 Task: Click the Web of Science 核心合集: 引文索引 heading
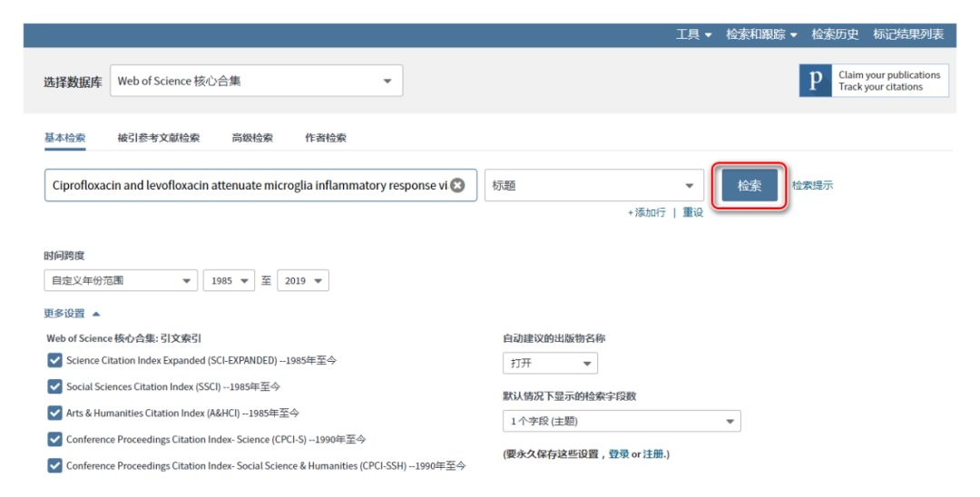click(x=123, y=338)
